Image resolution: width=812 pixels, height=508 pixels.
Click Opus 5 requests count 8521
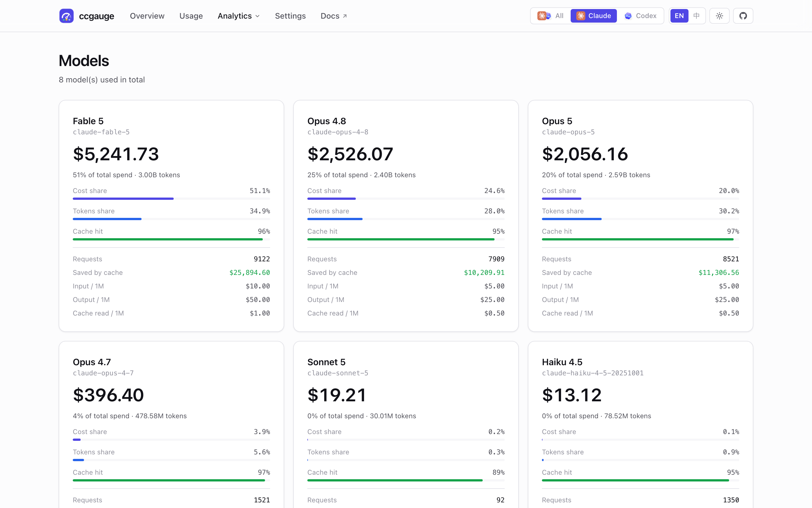click(x=731, y=259)
